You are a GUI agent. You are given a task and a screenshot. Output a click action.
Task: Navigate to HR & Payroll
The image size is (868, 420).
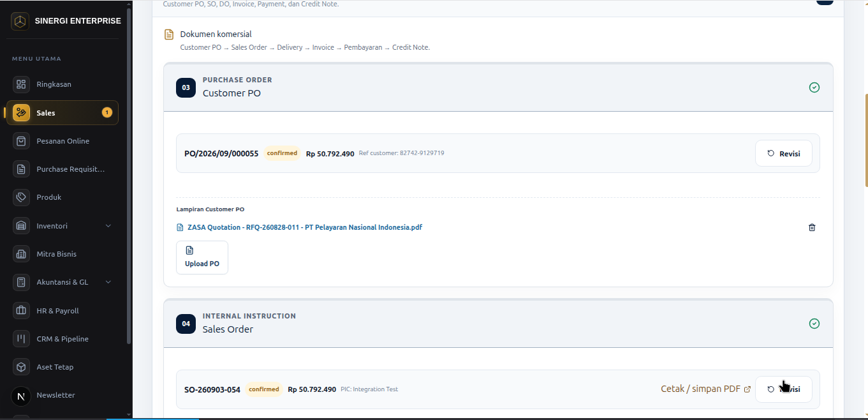(63, 311)
